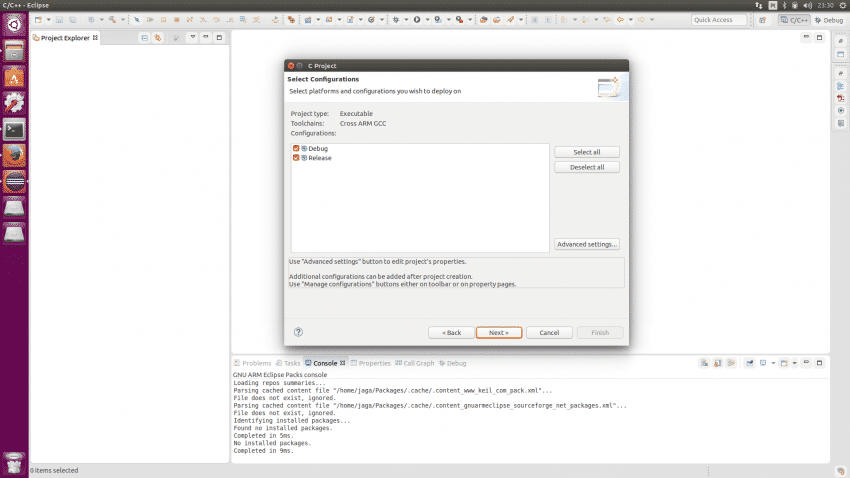Open the Trash in launcher
The image size is (850, 478).
[x=14, y=464]
